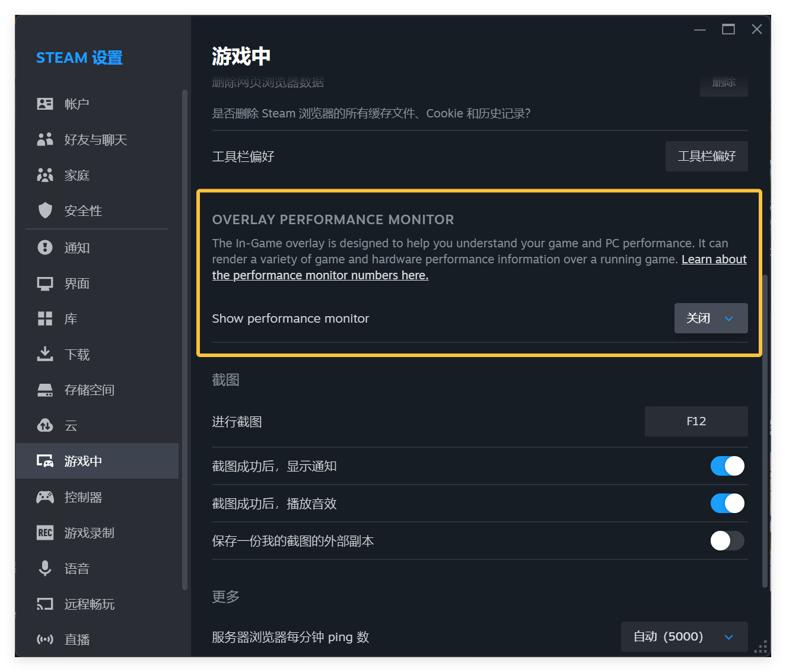The image size is (786, 672).
Task: Click the 库 library grid icon
Action: [45, 319]
